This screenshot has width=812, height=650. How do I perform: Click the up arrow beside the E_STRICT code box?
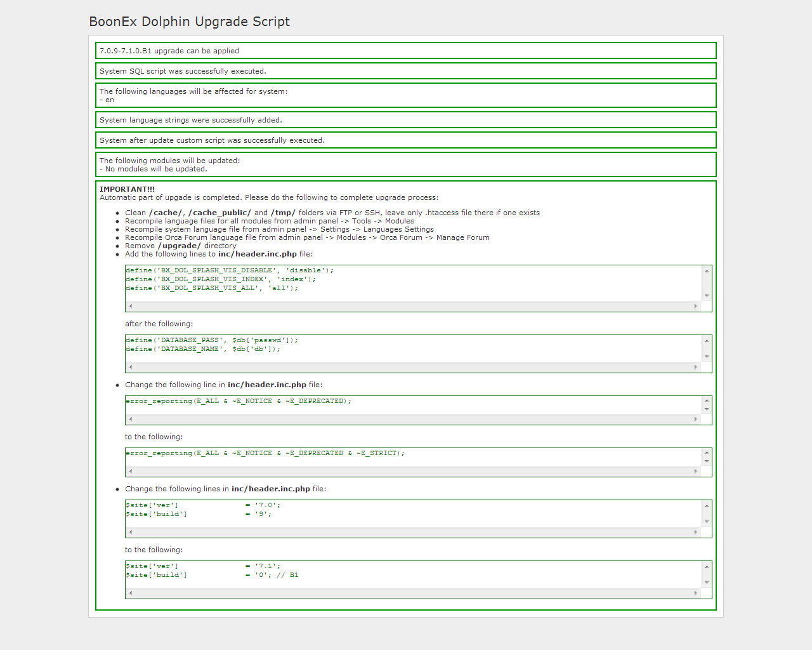point(707,453)
